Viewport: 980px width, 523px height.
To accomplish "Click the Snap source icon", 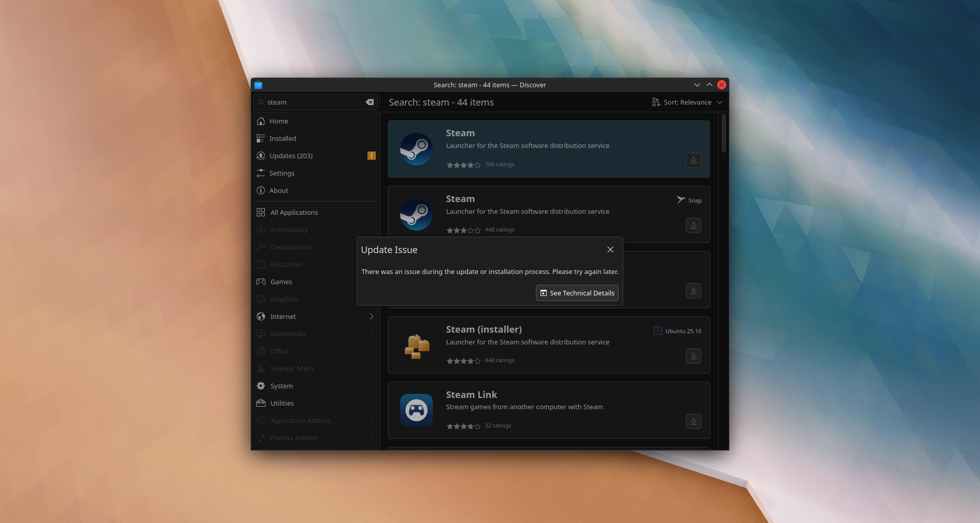I will pos(680,200).
